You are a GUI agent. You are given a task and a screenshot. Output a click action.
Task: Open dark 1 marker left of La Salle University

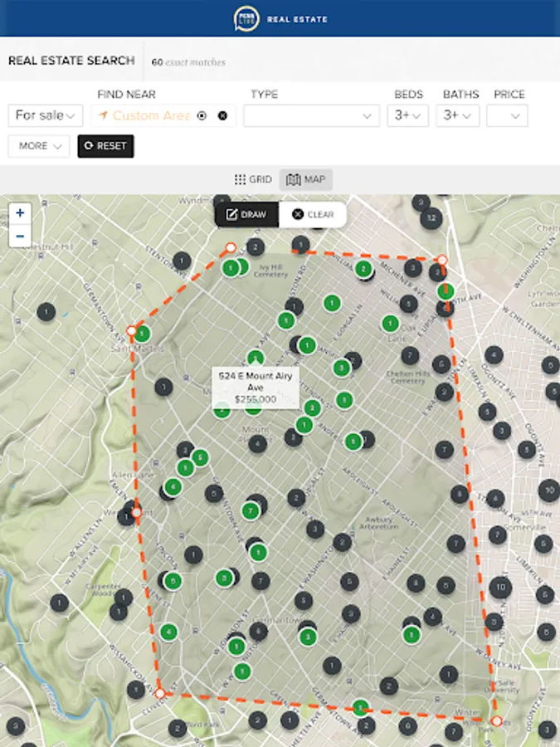coord(449,674)
